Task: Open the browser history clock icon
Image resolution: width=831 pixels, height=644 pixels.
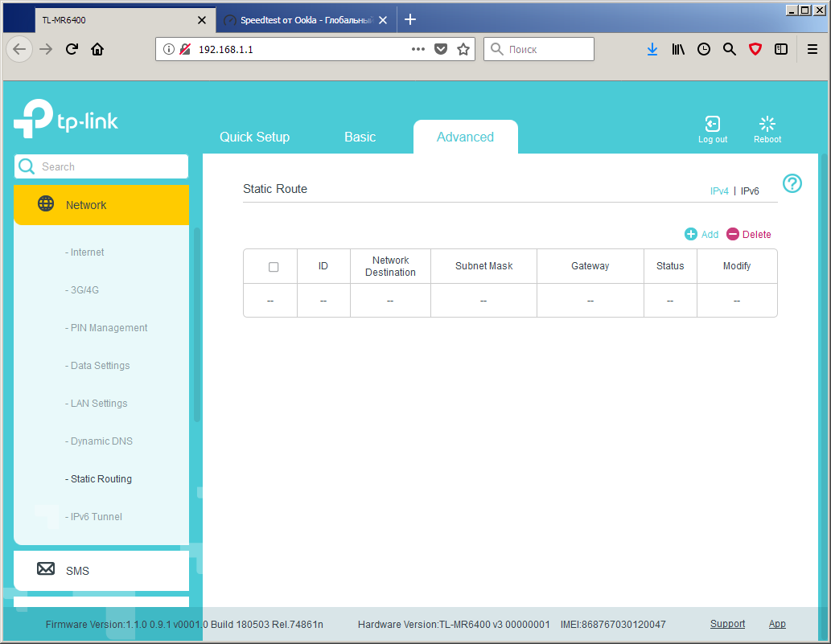Action: [703, 49]
